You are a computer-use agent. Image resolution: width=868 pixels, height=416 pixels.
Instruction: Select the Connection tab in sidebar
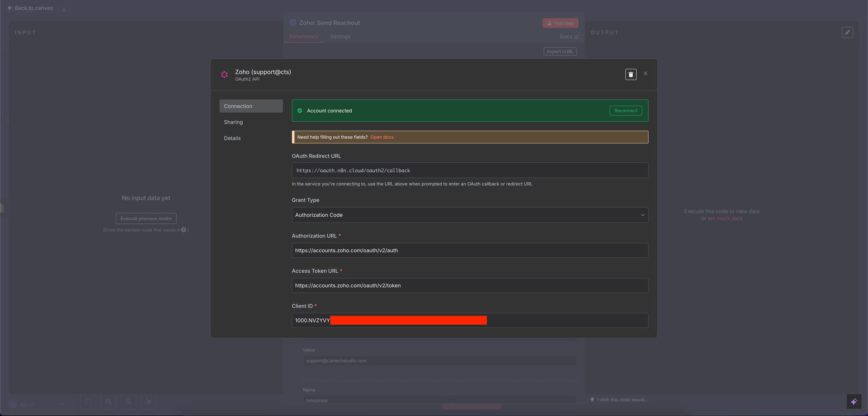point(251,106)
